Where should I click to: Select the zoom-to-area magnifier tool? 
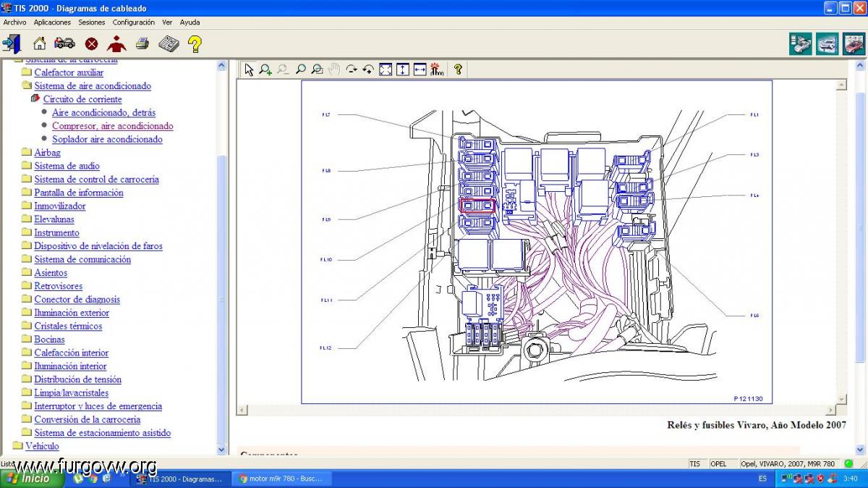[317, 70]
